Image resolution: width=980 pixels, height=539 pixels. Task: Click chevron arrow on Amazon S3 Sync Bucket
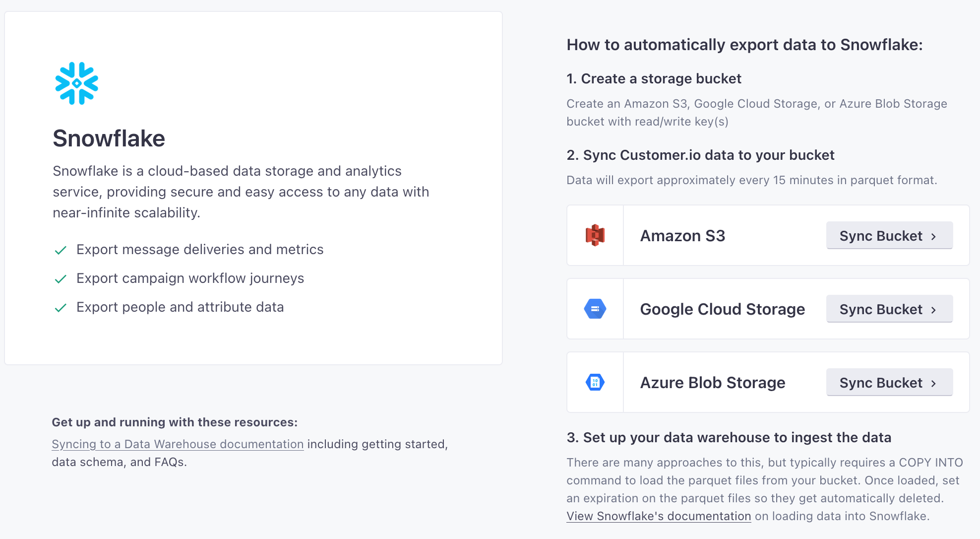[933, 236]
